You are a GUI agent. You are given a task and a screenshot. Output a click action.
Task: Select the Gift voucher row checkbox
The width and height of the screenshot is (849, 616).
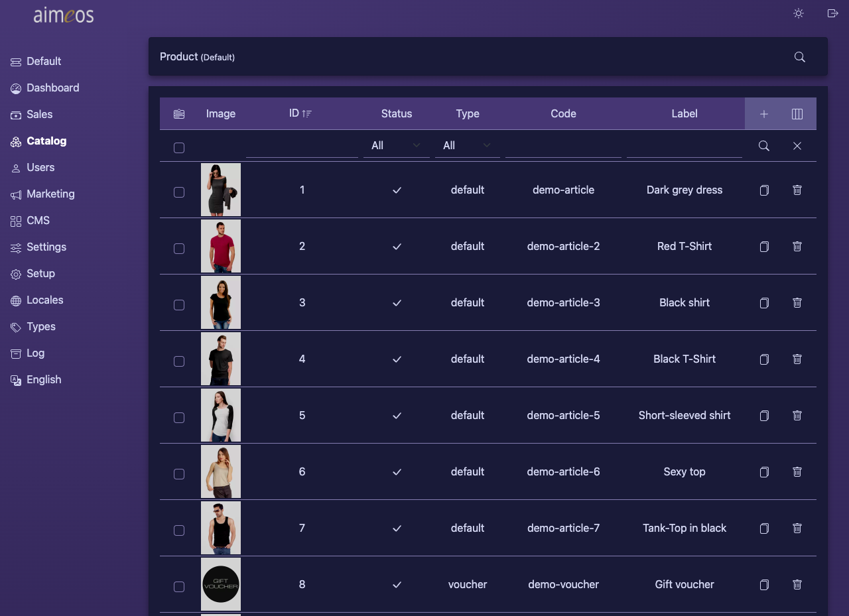point(179,587)
